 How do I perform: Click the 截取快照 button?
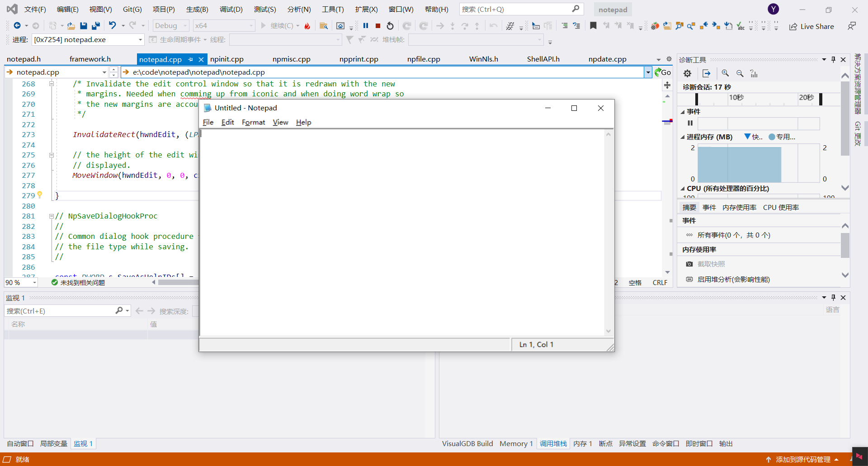click(x=711, y=263)
